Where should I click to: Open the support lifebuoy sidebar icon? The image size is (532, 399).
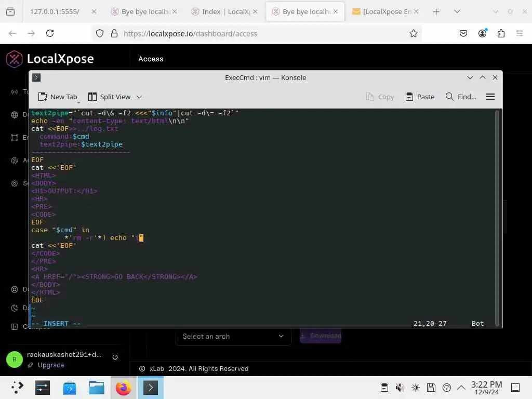(x=15, y=289)
